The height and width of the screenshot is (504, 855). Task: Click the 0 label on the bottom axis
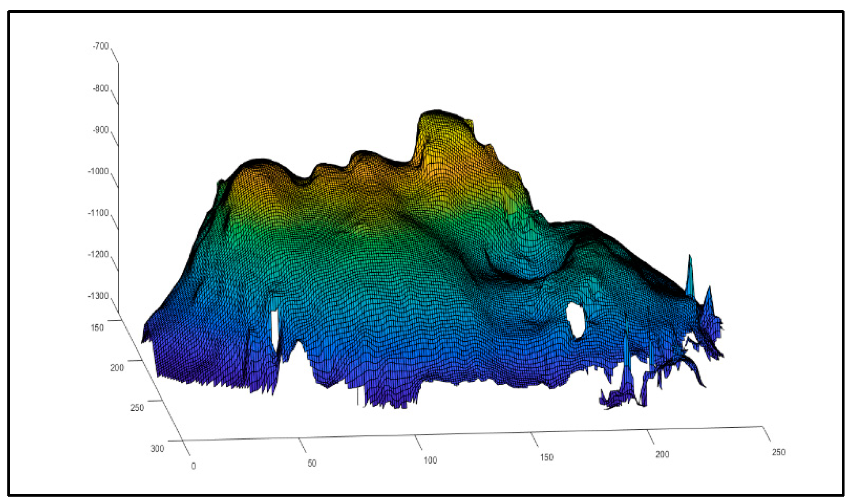coord(193,466)
